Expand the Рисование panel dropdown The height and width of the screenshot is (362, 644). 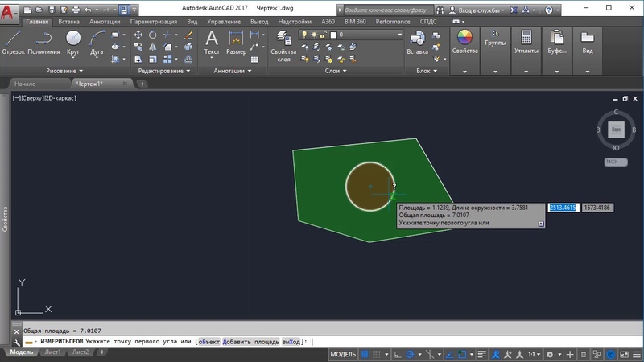[x=64, y=71]
